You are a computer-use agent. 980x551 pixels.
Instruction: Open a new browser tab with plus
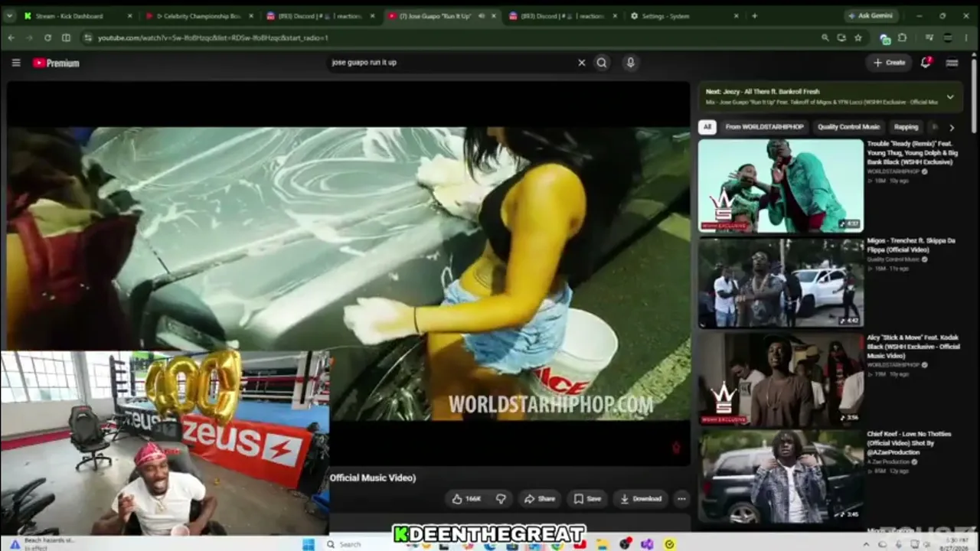[x=754, y=15]
